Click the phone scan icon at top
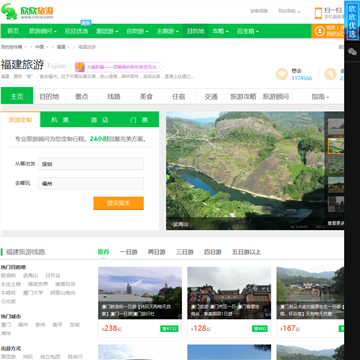The image size is (360, 360). (318, 13)
